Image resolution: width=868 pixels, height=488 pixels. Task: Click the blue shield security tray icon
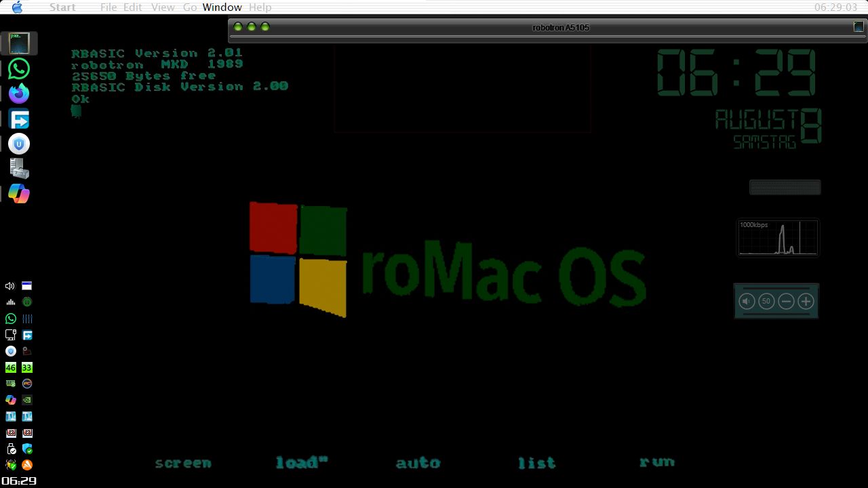pos(27,449)
